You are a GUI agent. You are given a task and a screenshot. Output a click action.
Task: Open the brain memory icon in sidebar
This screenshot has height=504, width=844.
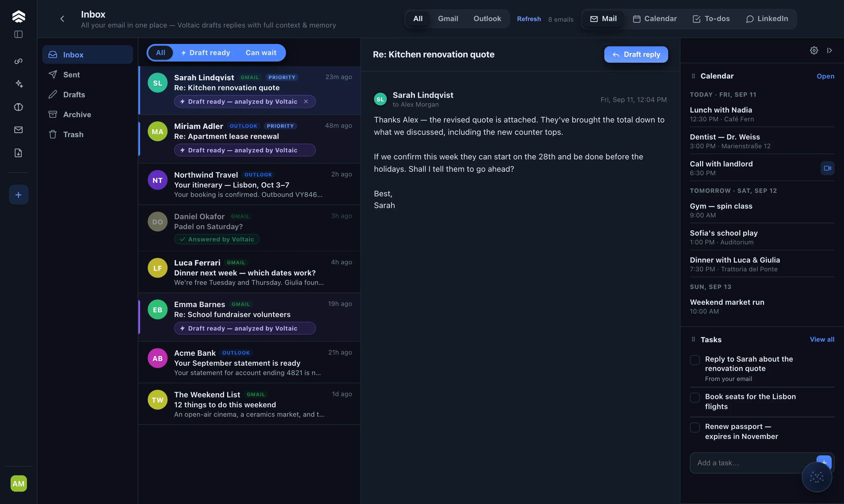click(x=18, y=107)
